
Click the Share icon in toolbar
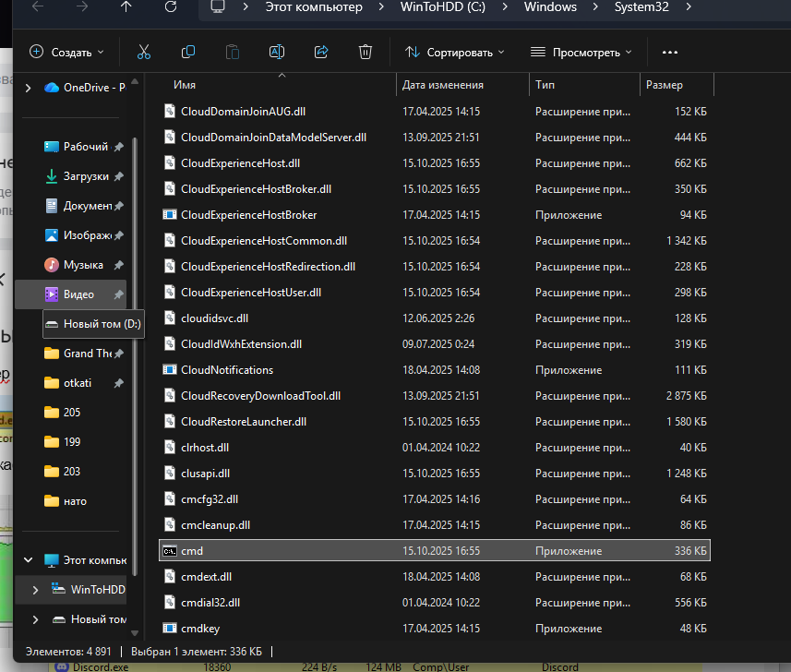(321, 52)
